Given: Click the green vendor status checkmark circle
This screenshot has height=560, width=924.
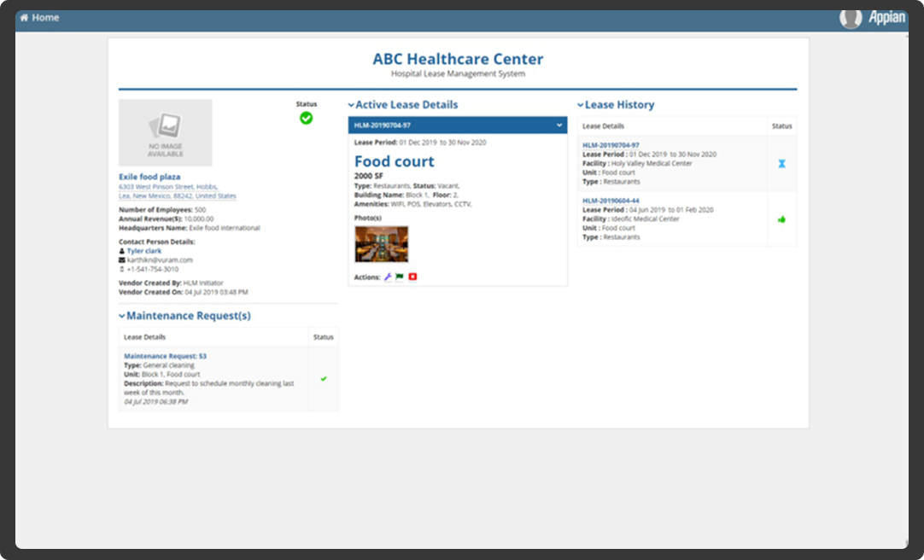Looking at the screenshot, I should tap(306, 118).
